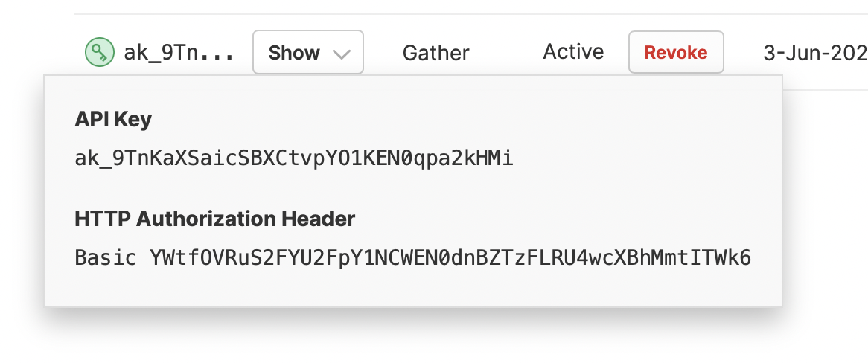Select the Base64 authorization header string

pyautogui.click(x=450, y=258)
